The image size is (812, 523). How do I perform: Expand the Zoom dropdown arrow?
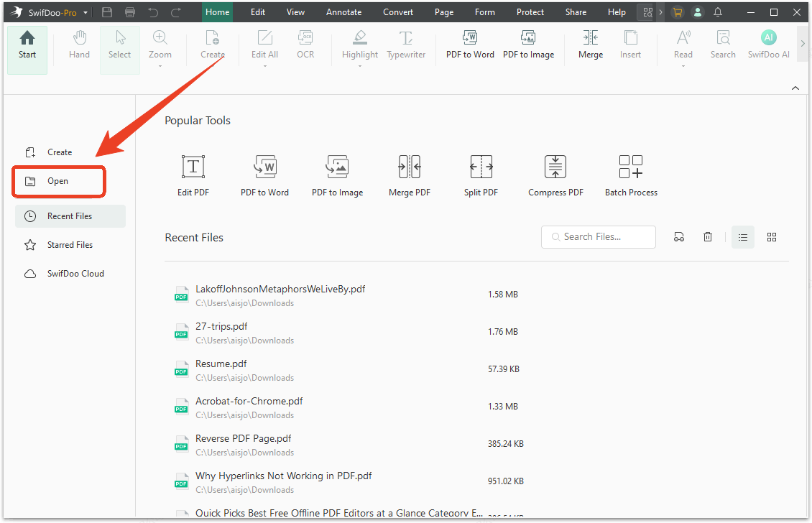(160, 66)
